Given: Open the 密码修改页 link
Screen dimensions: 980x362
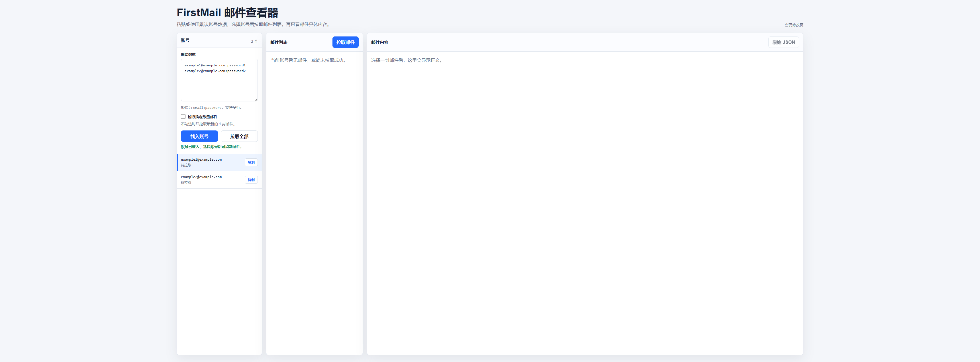Looking at the screenshot, I should pos(794,25).
